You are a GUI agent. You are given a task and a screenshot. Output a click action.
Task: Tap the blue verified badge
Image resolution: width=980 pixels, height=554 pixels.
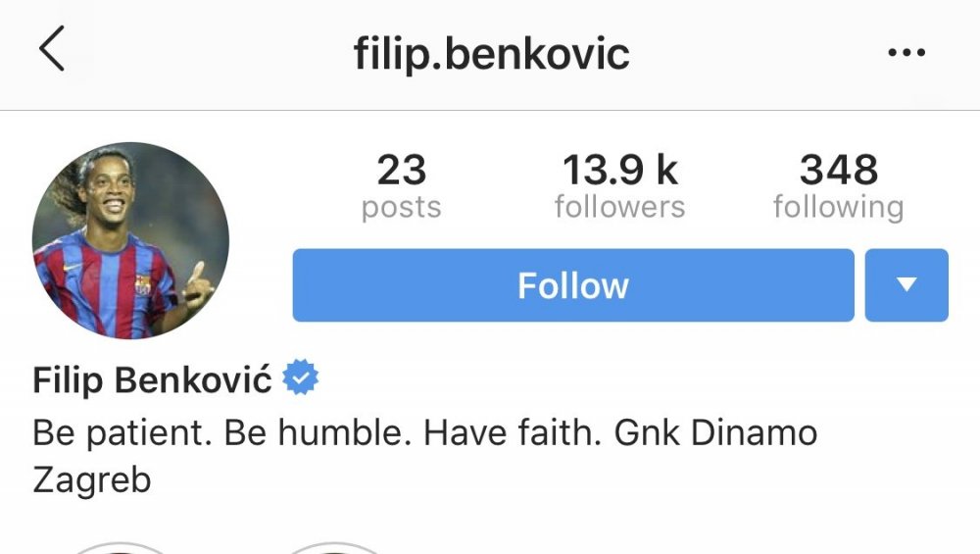pos(301,378)
